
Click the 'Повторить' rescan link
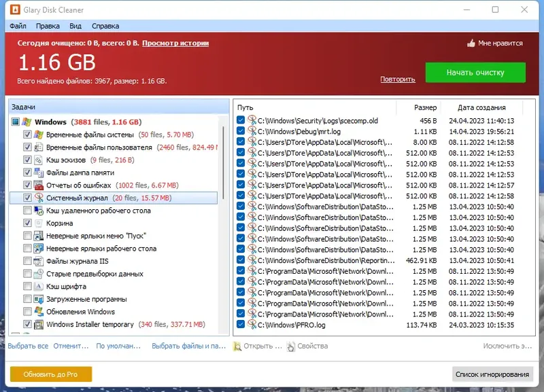[x=398, y=79]
